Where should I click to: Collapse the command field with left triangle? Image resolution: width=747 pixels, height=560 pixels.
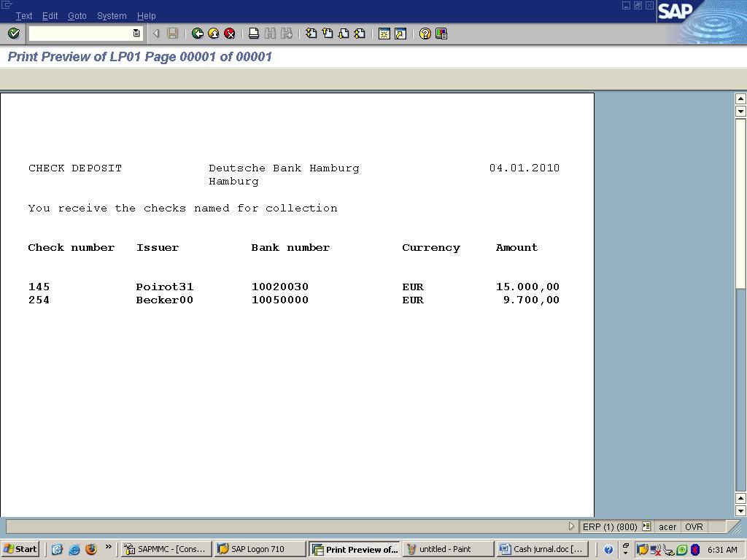pyautogui.click(x=156, y=34)
